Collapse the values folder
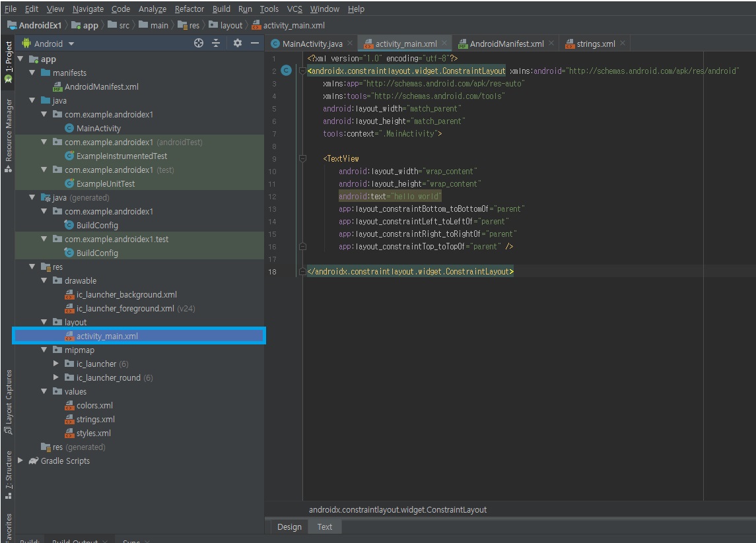This screenshot has height=543, width=756. click(x=44, y=391)
